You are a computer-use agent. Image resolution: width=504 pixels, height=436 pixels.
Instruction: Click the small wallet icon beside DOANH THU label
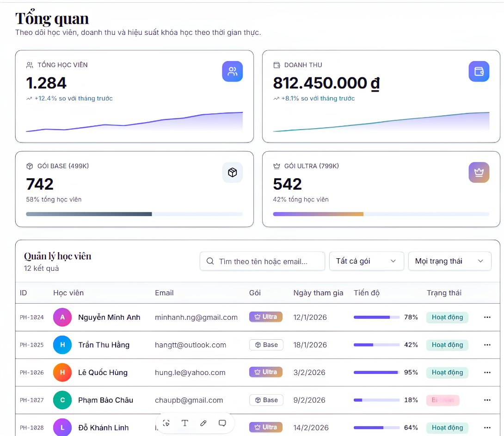pyautogui.click(x=277, y=65)
